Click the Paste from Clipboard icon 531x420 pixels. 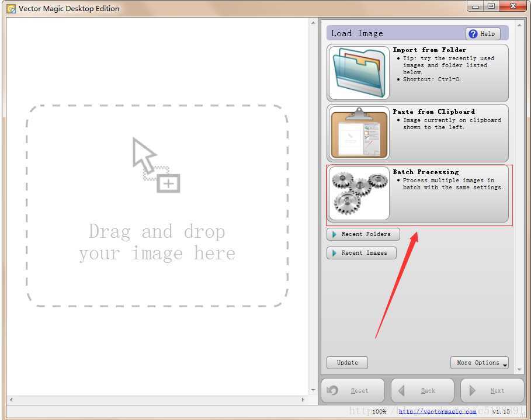point(359,133)
